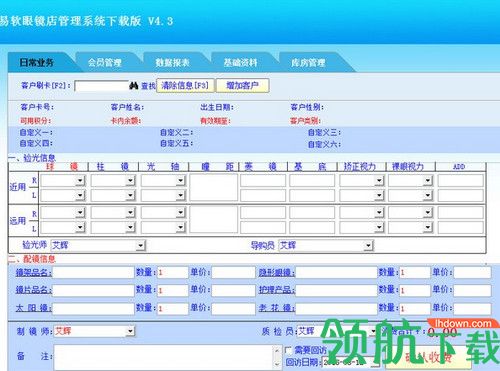The image size is (500, 371).
Task: Switch to the 日常业务 tab
Action: (x=37, y=63)
